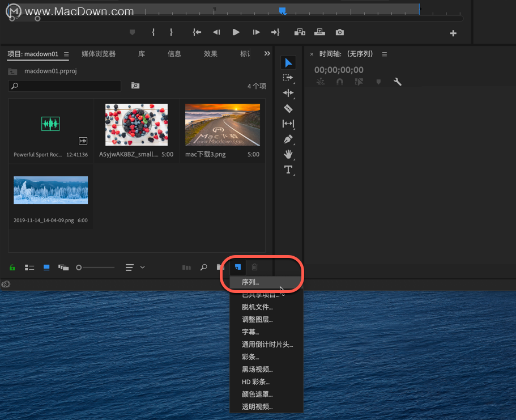Select the Pen tool
This screenshot has width=516, height=420.
pyautogui.click(x=288, y=139)
